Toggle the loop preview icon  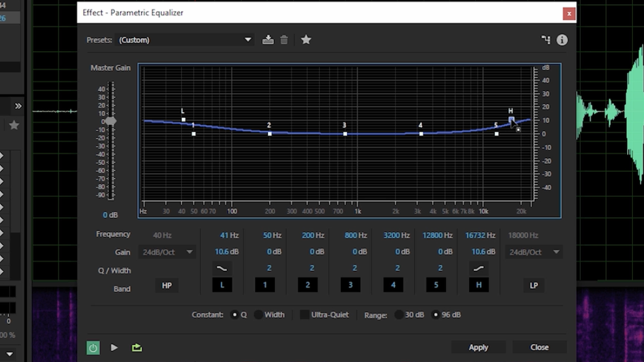[x=137, y=348]
